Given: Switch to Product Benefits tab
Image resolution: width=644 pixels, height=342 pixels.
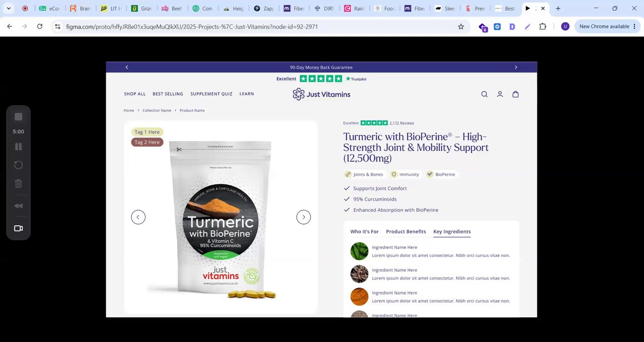Looking at the screenshot, I should coord(406,232).
